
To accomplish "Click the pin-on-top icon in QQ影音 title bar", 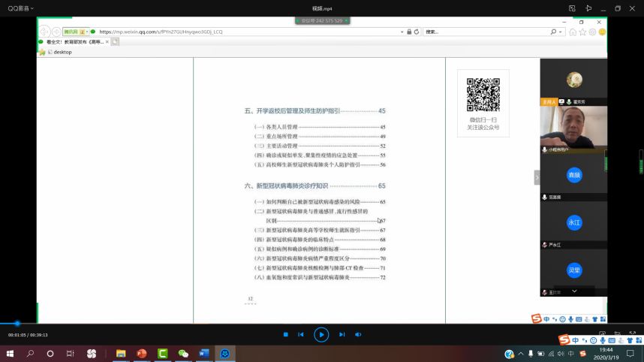I will [x=588, y=8].
